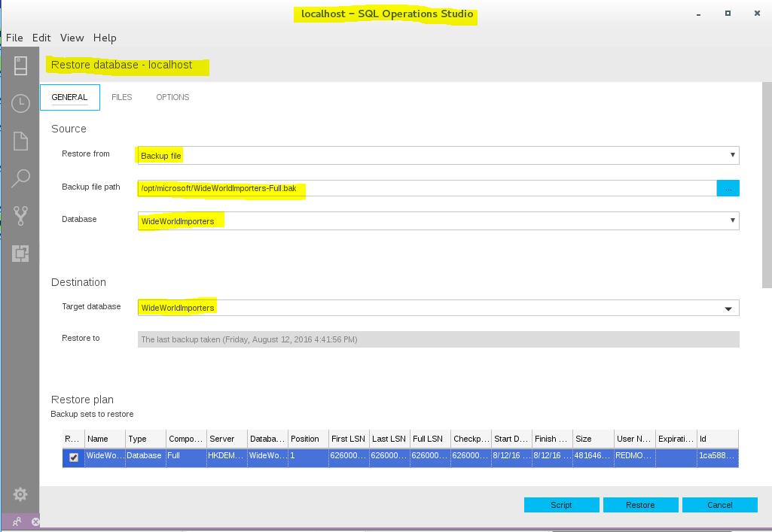Viewport: 772px width, 532px height.
Task: Click the Restore button
Action: click(x=640, y=505)
